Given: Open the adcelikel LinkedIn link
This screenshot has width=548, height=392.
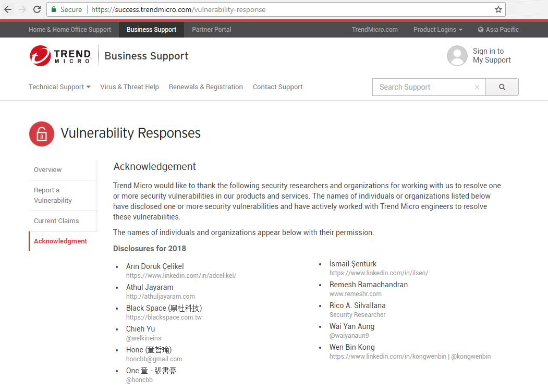Looking at the screenshot, I should 181,276.
